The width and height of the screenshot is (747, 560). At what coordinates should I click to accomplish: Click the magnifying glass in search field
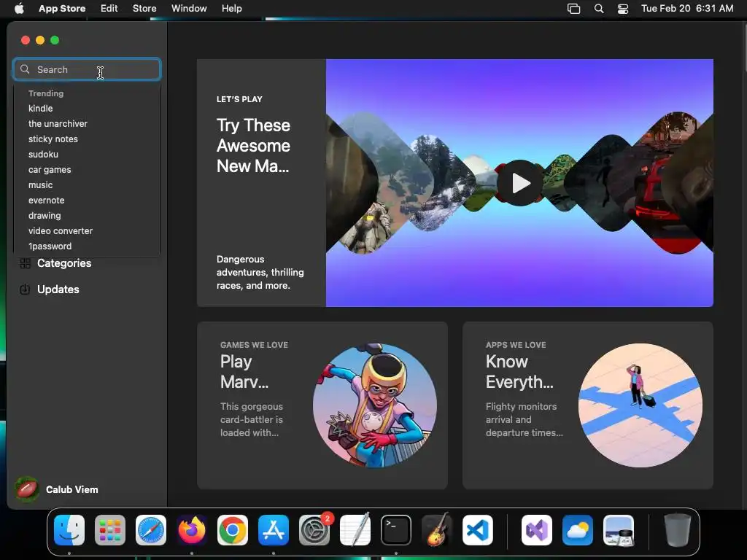pos(25,69)
